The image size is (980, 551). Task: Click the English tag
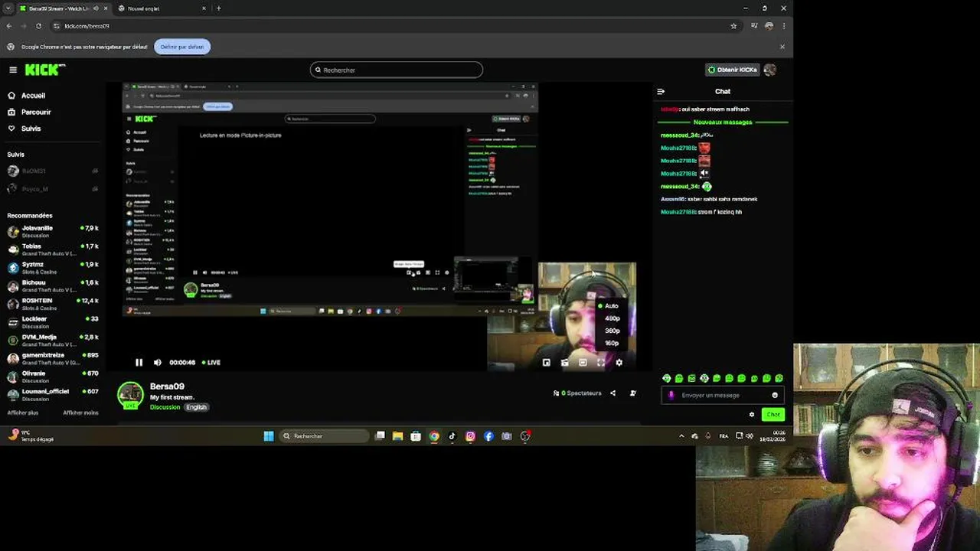pyautogui.click(x=196, y=407)
